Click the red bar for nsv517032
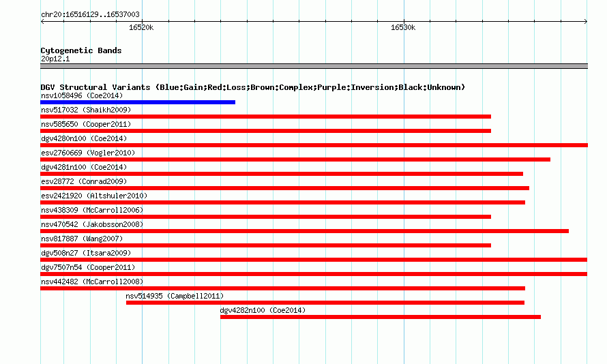The width and height of the screenshot is (607, 364). 265,117
